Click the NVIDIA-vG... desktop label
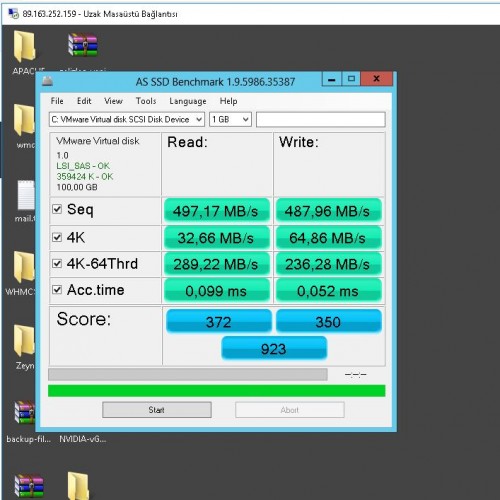Viewport: 500px width, 500px height. click(83, 439)
